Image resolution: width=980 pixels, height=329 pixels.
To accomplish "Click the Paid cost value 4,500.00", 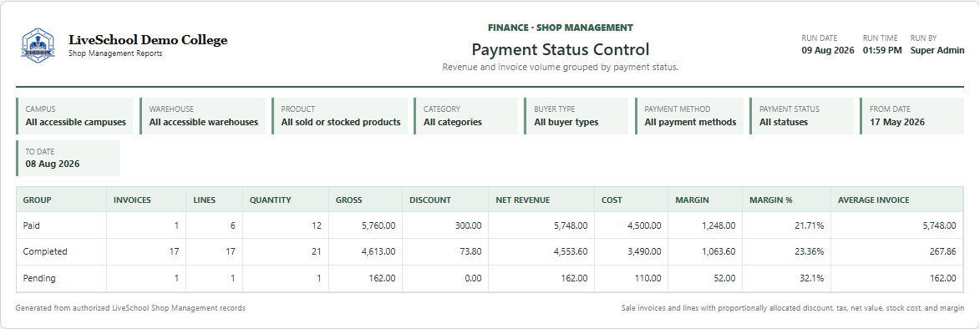I will click(644, 225).
